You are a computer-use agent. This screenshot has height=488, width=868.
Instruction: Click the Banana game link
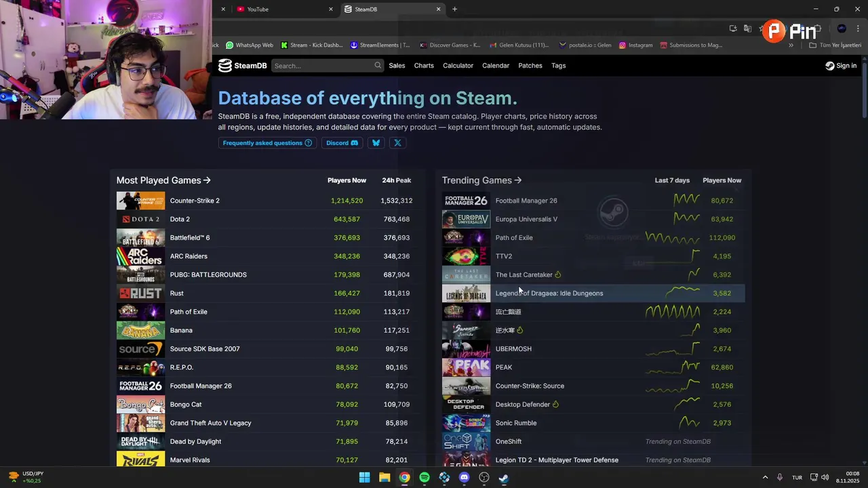click(x=181, y=330)
